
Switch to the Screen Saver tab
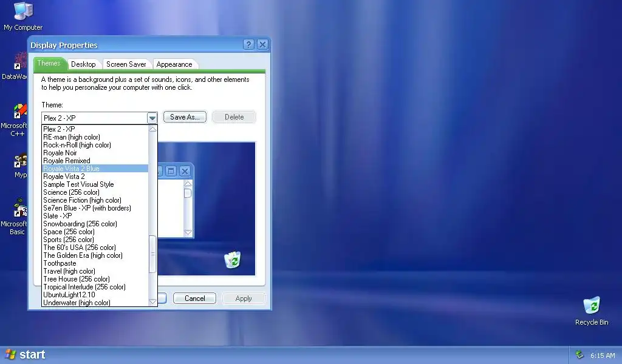pyautogui.click(x=126, y=64)
